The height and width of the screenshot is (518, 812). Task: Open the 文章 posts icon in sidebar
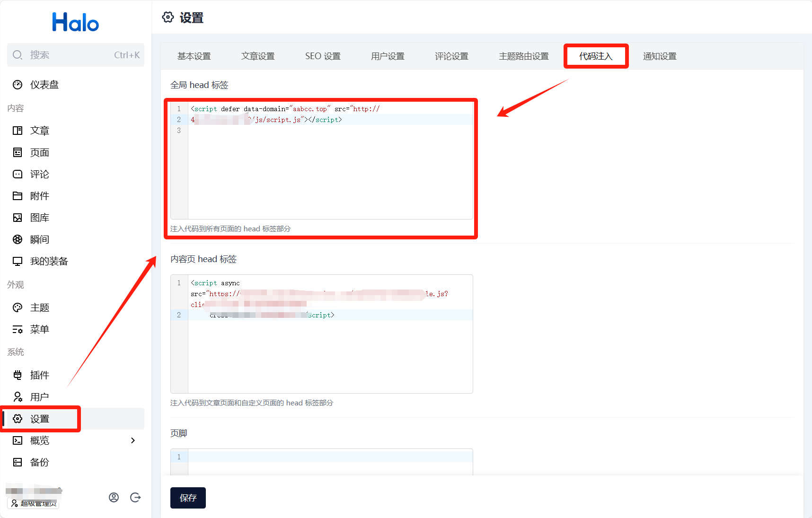[18, 131]
